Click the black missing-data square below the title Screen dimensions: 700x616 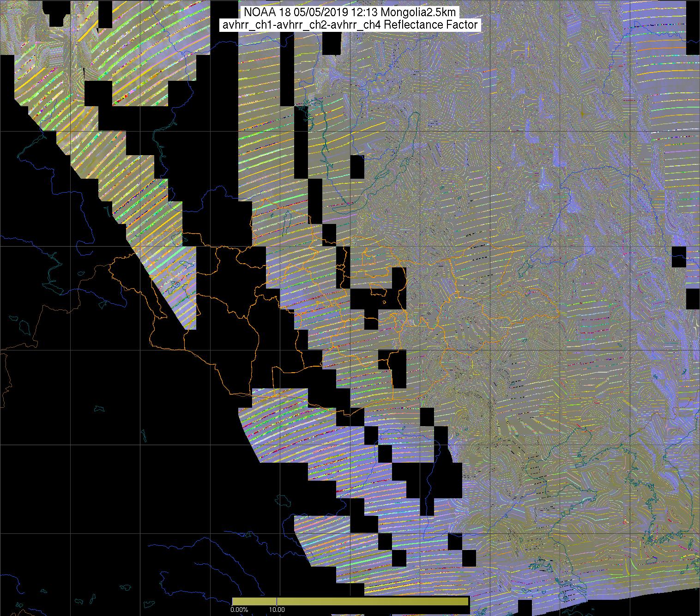click(x=331, y=44)
